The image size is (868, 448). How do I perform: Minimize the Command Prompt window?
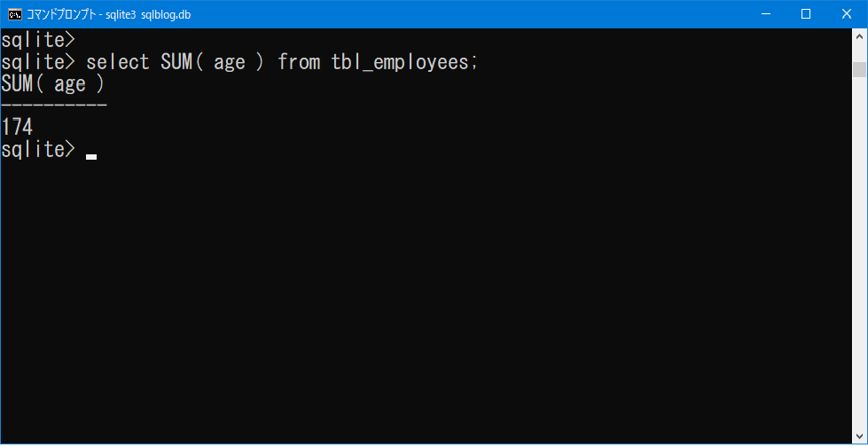tap(765, 14)
